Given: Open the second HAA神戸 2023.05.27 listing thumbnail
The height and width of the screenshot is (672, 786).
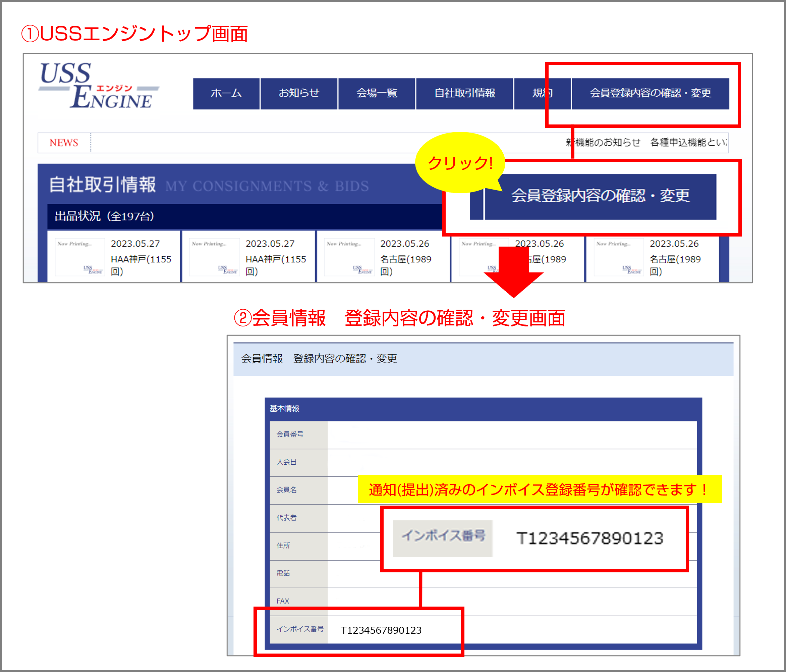Looking at the screenshot, I should 214,257.
